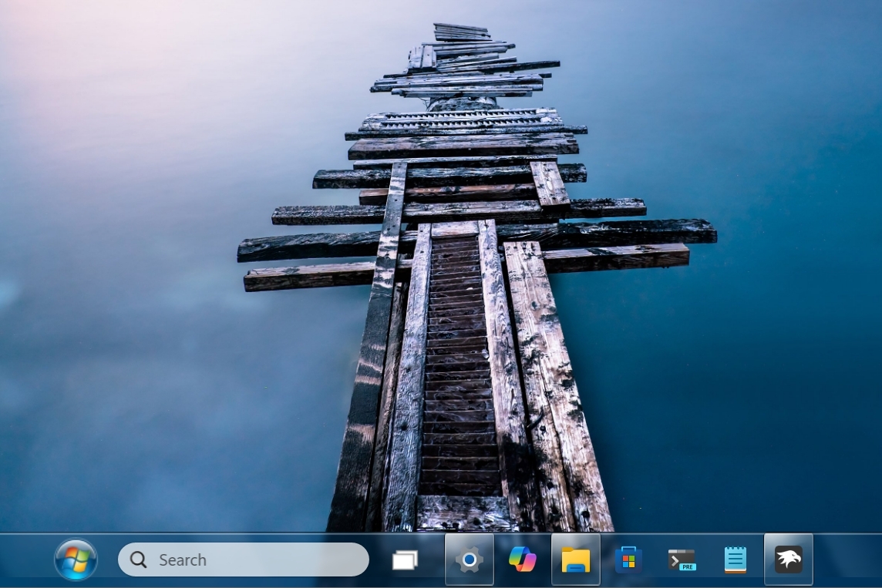Viewport: 882px width, 588px height.
Task: Activate the highlighted eagle app window
Action: click(x=788, y=559)
